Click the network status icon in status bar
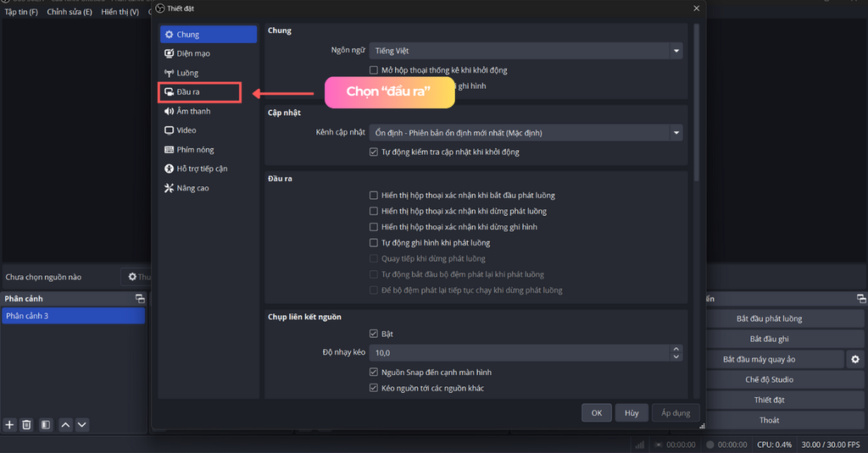The height and width of the screenshot is (453, 868). tap(639, 445)
